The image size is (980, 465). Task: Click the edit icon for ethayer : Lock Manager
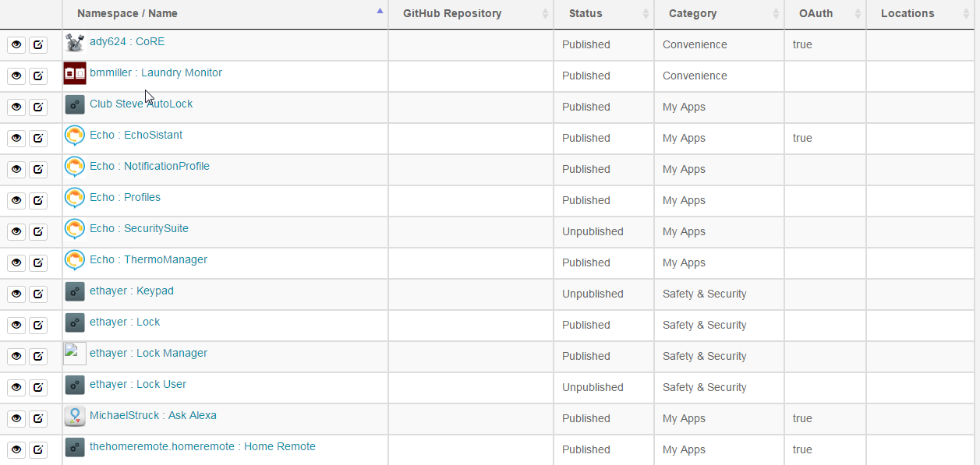click(x=38, y=356)
